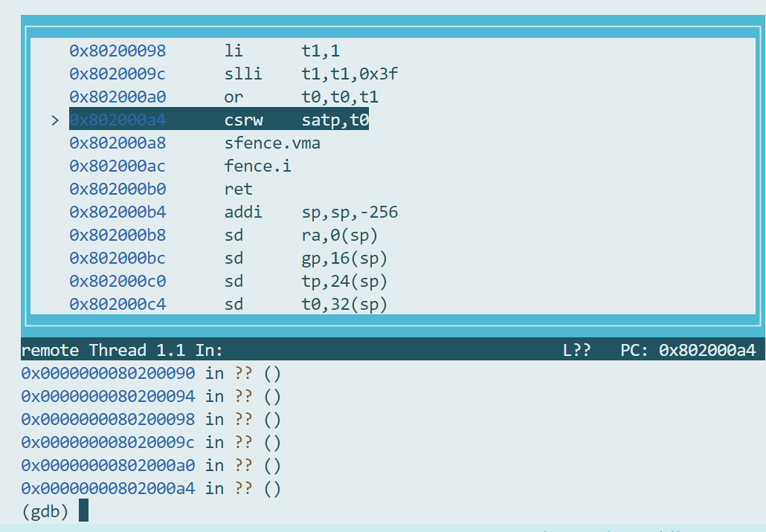Click the li t1,1 instruction line
The image size is (766, 532).
(x=282, y=51)
